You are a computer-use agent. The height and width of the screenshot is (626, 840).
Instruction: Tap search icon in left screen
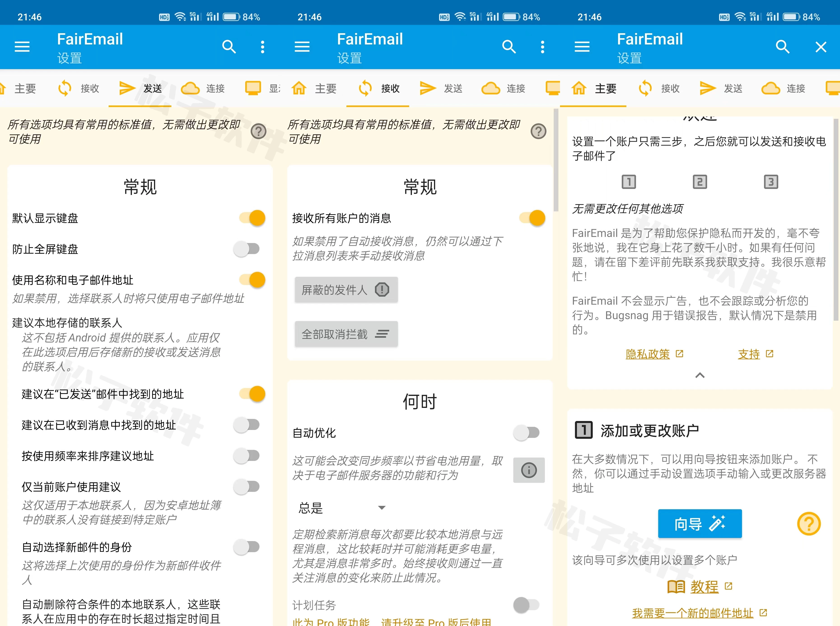point(229,47)
